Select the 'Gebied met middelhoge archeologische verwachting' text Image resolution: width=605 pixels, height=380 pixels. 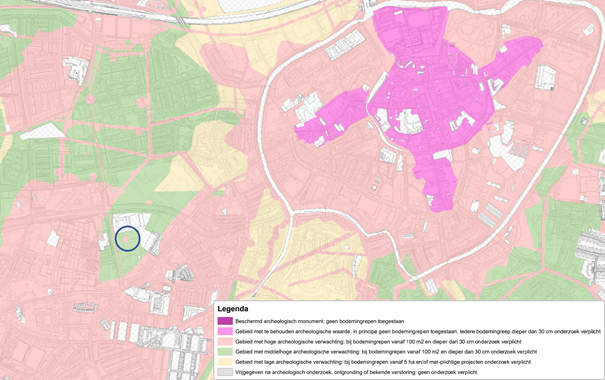[x=296, y=352]
